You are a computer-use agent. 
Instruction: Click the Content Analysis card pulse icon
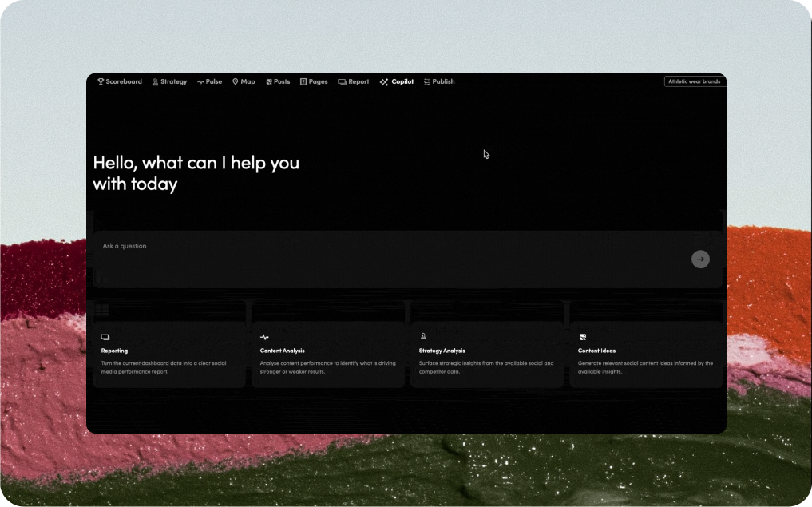[x=264, y=337]
